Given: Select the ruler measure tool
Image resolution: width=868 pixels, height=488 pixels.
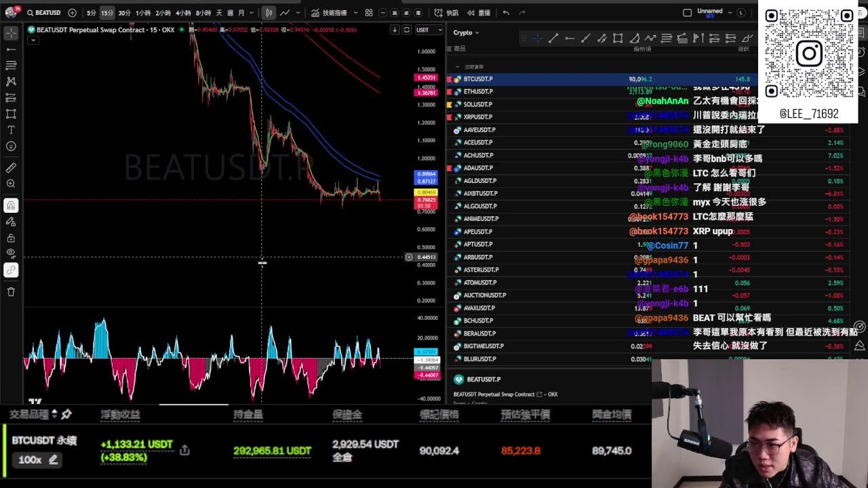Looking at the screenshot, I should (x=11, y=167).
